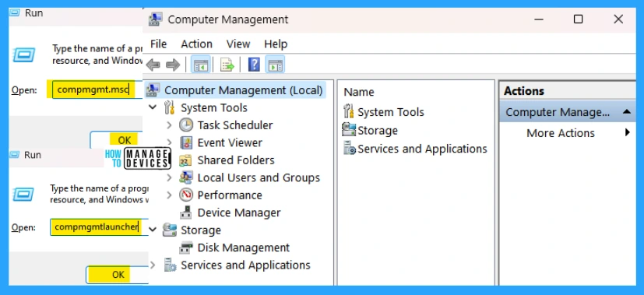Open the Help menu

coord(276,44)
